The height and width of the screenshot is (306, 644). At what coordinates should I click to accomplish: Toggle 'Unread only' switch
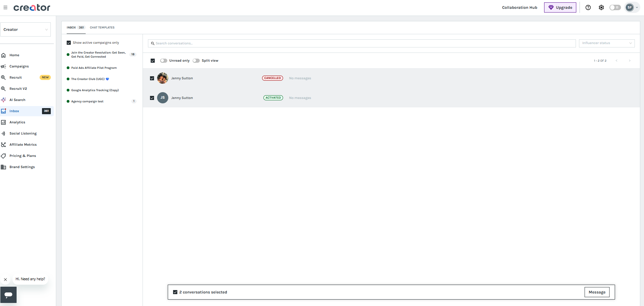[164, 61]
